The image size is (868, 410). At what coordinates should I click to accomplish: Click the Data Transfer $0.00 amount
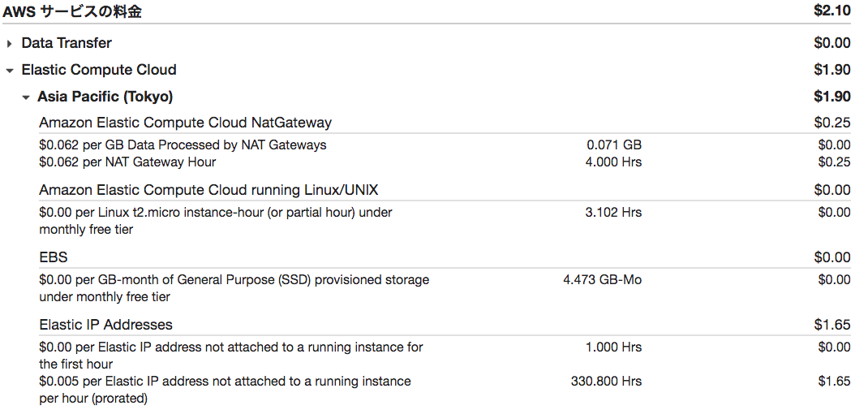tap(832, 43)
